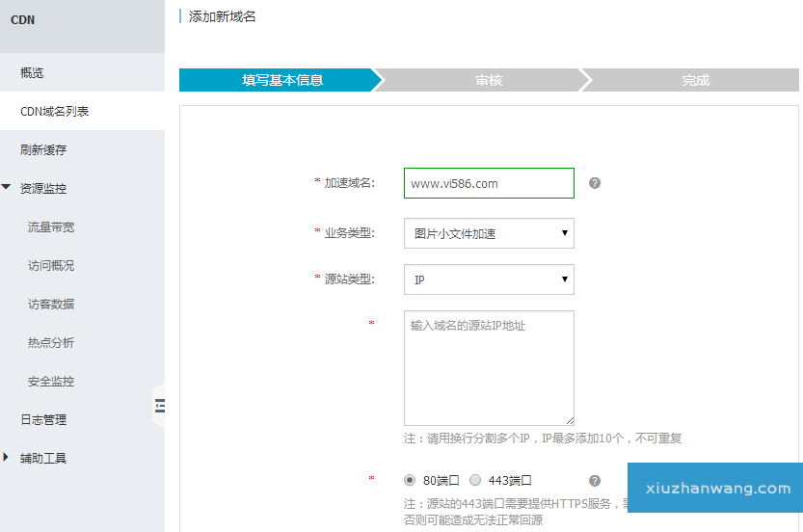Select the 443端口 radio button

pos(475,480)
